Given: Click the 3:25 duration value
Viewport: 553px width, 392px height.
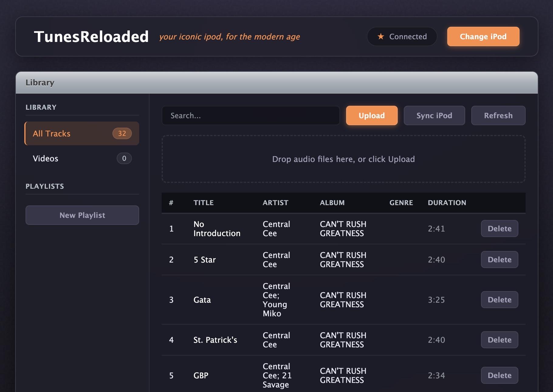Looking at the screenshot, I should tap(436, 300).
